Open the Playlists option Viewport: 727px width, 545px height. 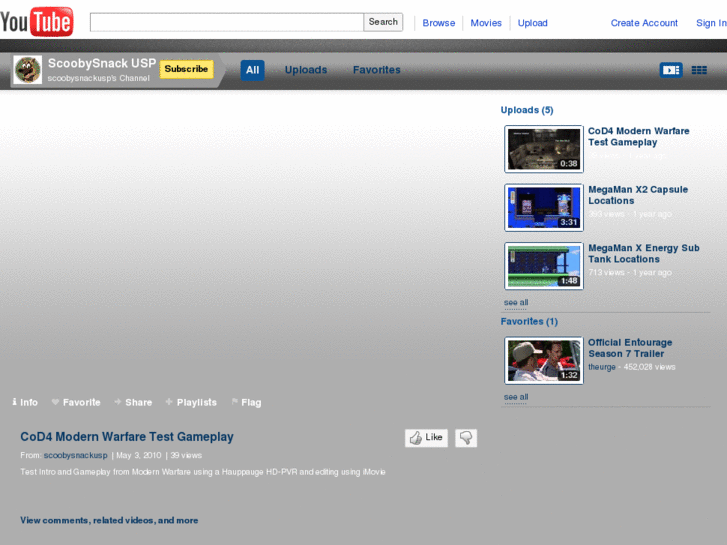pos(191,402)
